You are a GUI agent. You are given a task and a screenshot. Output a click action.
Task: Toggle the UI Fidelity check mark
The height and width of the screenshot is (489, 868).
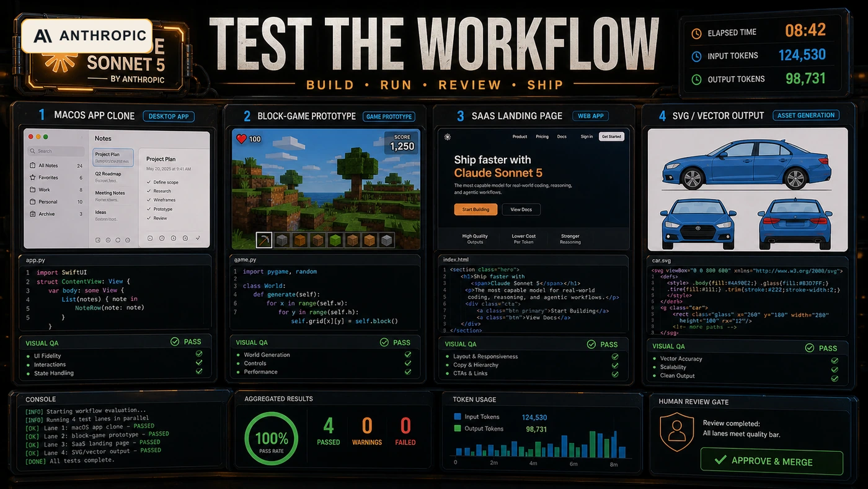(x=199, y=354)
